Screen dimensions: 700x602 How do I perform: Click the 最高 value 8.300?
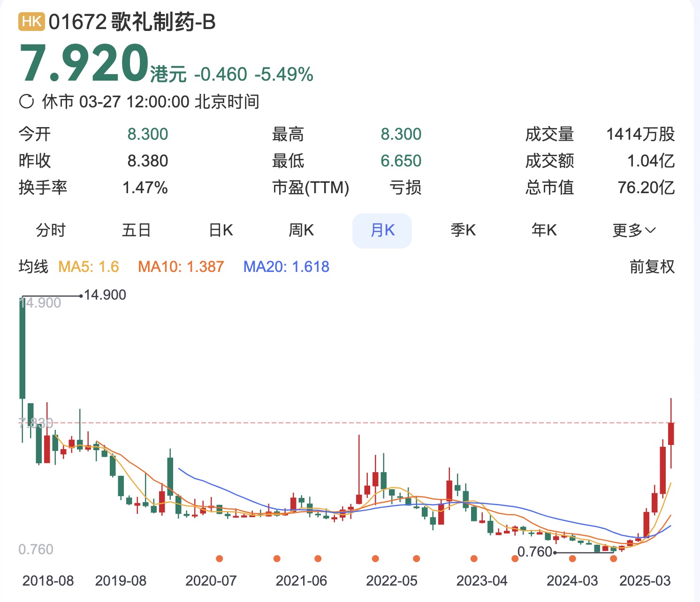[401, 134]
